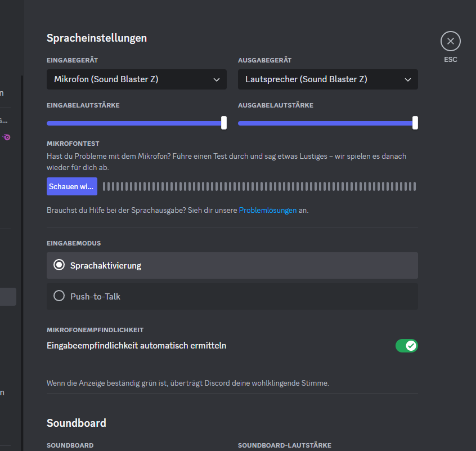The image size is (476, 451).
Task: Click the green checkmark toggle knob
Action: (411, 346)
